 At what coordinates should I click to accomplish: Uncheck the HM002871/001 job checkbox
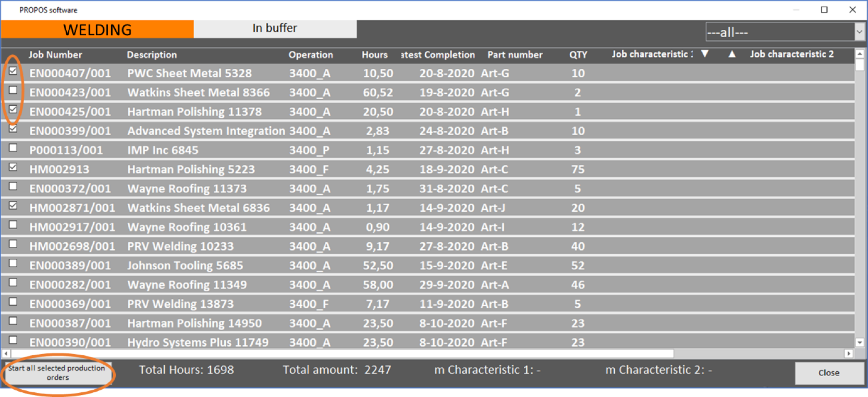[x=13, y=206]
